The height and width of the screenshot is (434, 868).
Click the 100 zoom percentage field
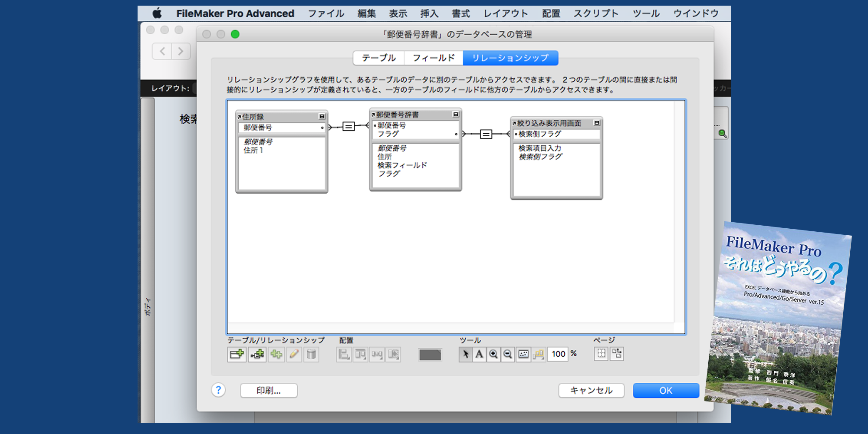(558, 354)
